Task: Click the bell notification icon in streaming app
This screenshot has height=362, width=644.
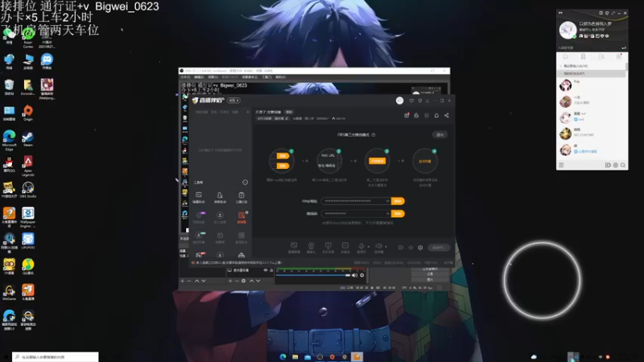Action: 436,115
